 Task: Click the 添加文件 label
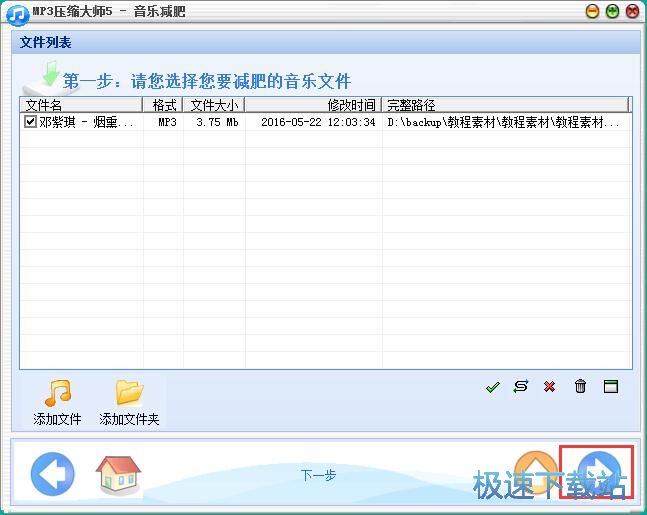coord(57,419)
